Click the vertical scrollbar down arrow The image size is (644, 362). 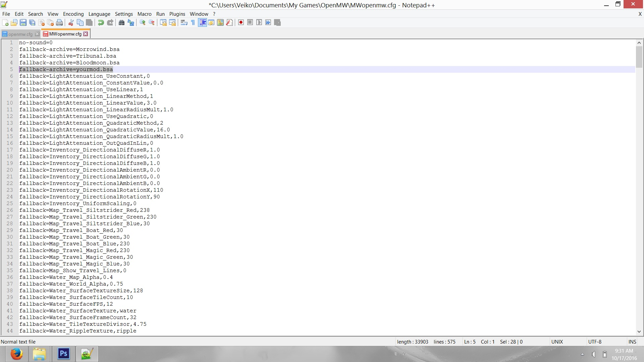click(x=639, y=331)
